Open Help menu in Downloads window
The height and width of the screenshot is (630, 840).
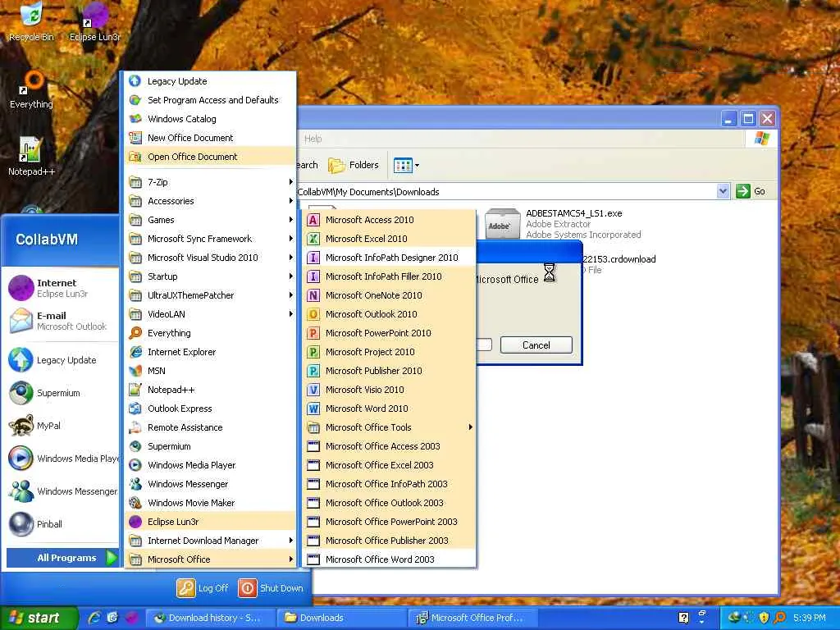(313, 139)
